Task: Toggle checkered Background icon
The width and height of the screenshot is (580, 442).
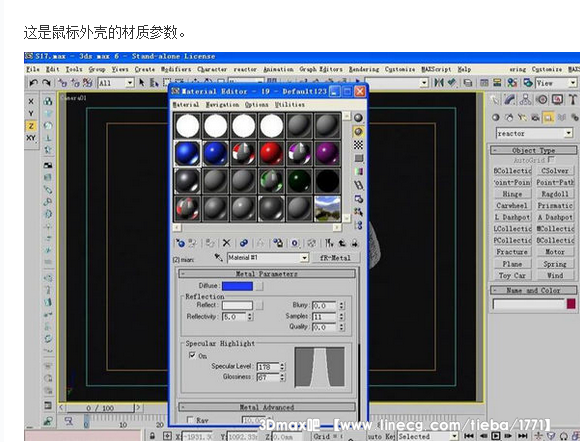Action: tap(358, 145)
